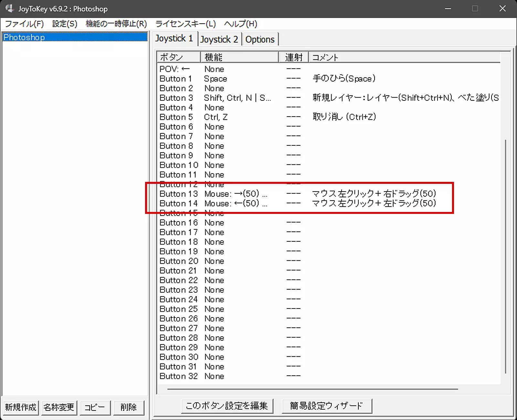The width and height of the screenshot is (517, 420).
Task: Switch to the Joystick 2 tab
Action: pyautogui.click(x=219, y=39)
